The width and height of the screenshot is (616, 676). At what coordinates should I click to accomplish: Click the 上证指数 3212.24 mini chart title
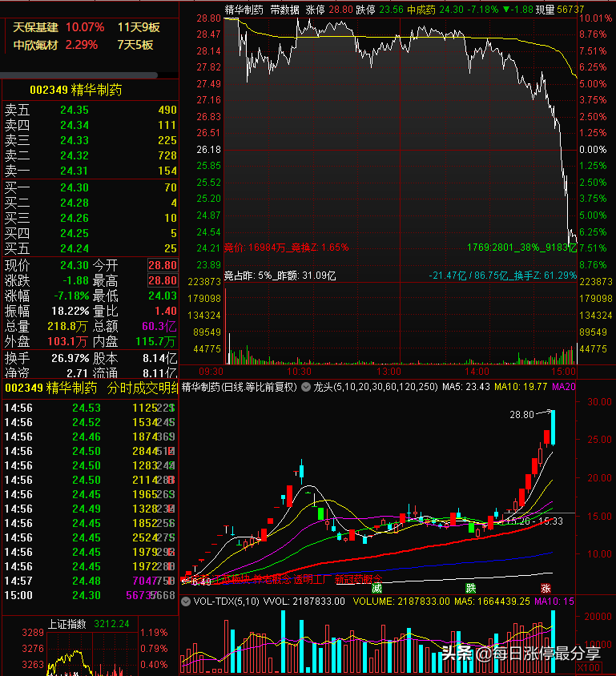(x=88, y=624)
